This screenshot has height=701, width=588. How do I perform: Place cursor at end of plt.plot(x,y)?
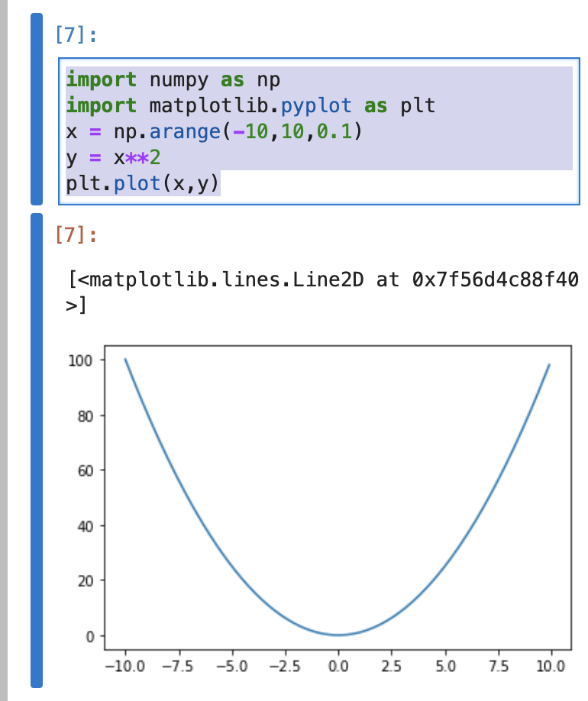(220, 184)
